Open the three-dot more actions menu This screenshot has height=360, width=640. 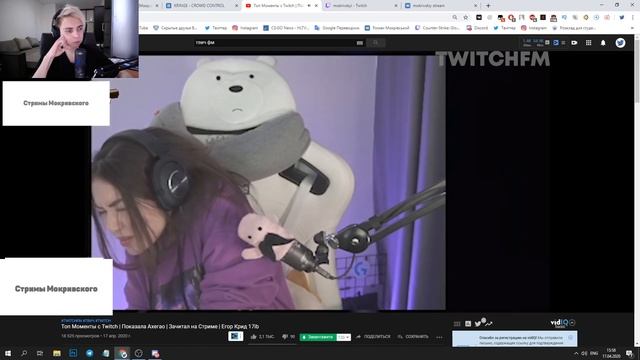point(439,337)
